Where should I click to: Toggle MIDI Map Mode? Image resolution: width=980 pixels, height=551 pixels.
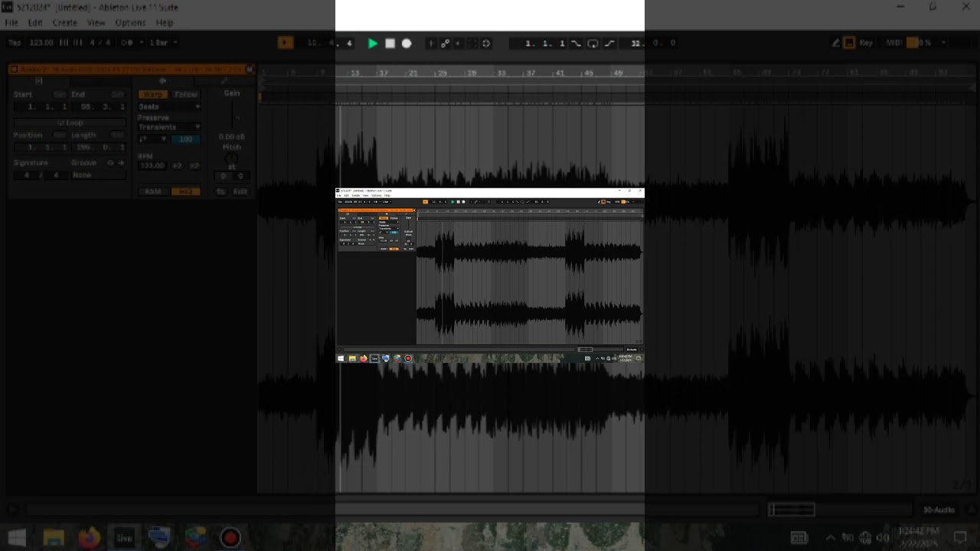pyautogui.click(x=895, y=43)
